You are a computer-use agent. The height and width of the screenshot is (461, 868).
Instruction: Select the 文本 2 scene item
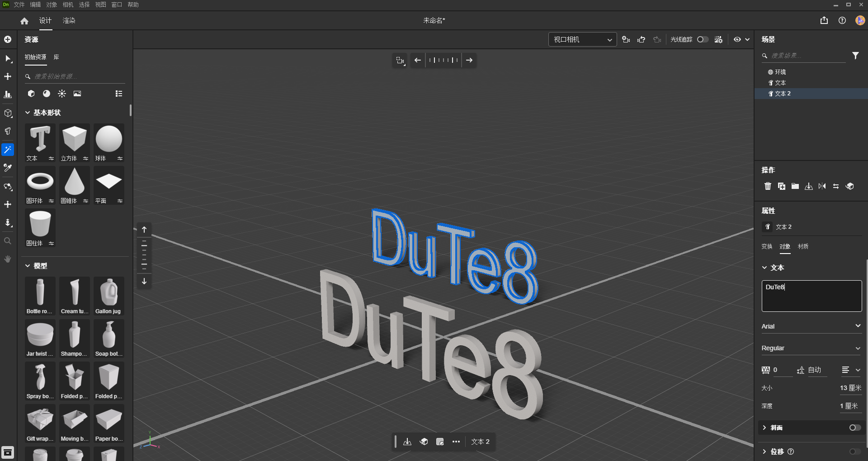(811, 94)
